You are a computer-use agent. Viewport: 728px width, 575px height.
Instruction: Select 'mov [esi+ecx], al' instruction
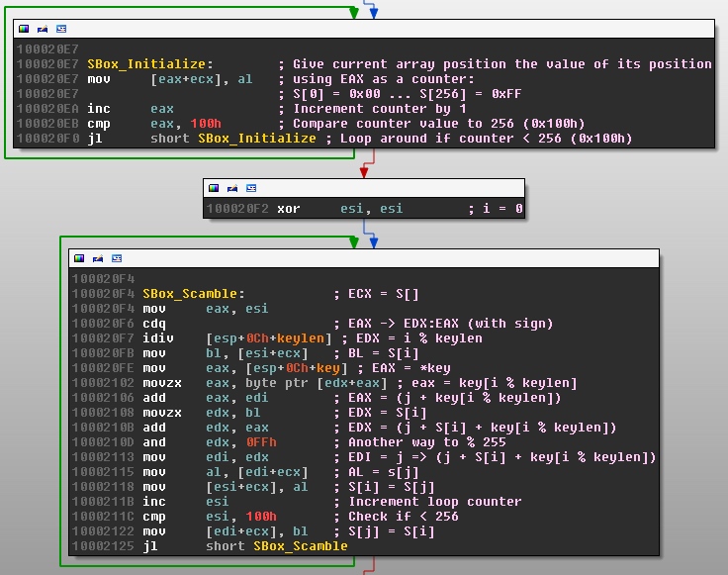(226, 487)
